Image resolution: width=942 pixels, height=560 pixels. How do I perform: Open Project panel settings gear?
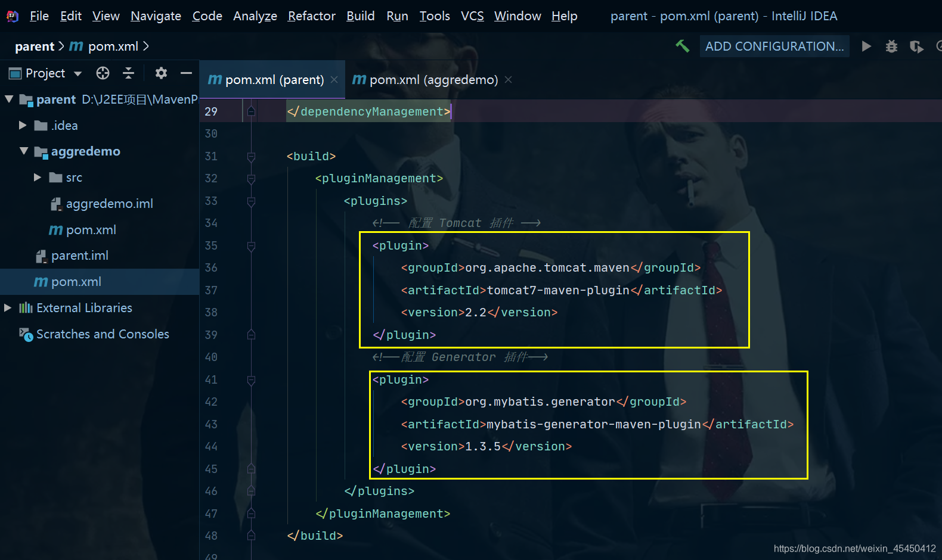click(x=161, y=73)
